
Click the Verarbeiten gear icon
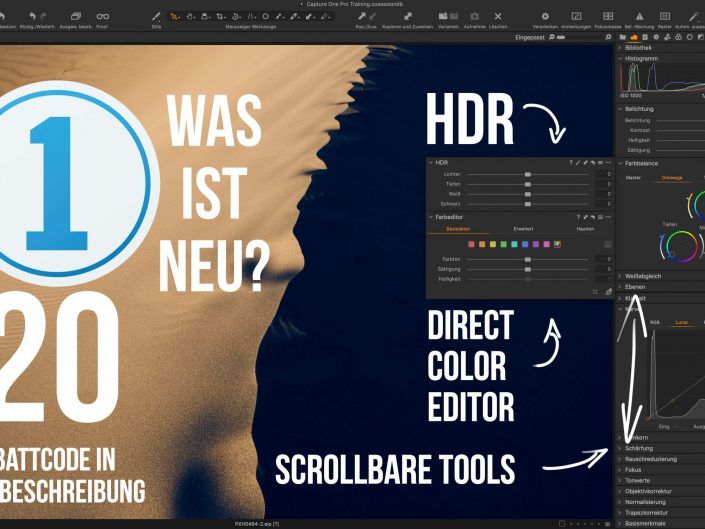click(x=545, y=16)
